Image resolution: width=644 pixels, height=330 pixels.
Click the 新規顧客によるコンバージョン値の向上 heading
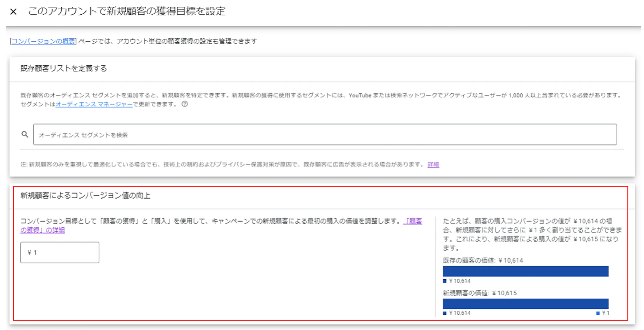(85, 196)
